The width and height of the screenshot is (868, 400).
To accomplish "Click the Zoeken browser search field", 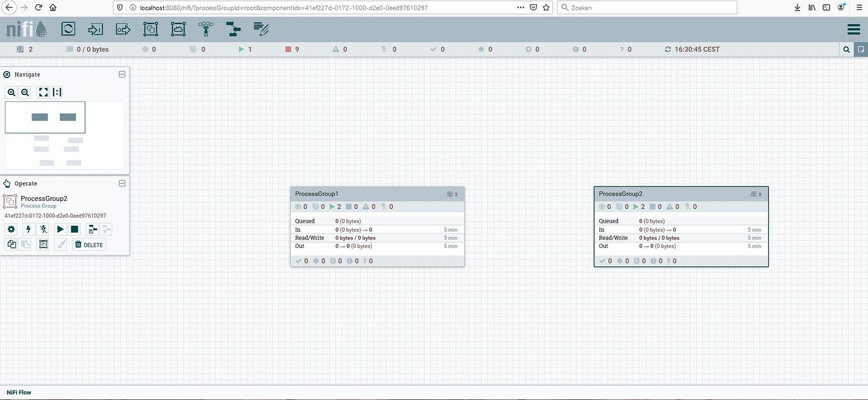I will [x=647, y=7].
